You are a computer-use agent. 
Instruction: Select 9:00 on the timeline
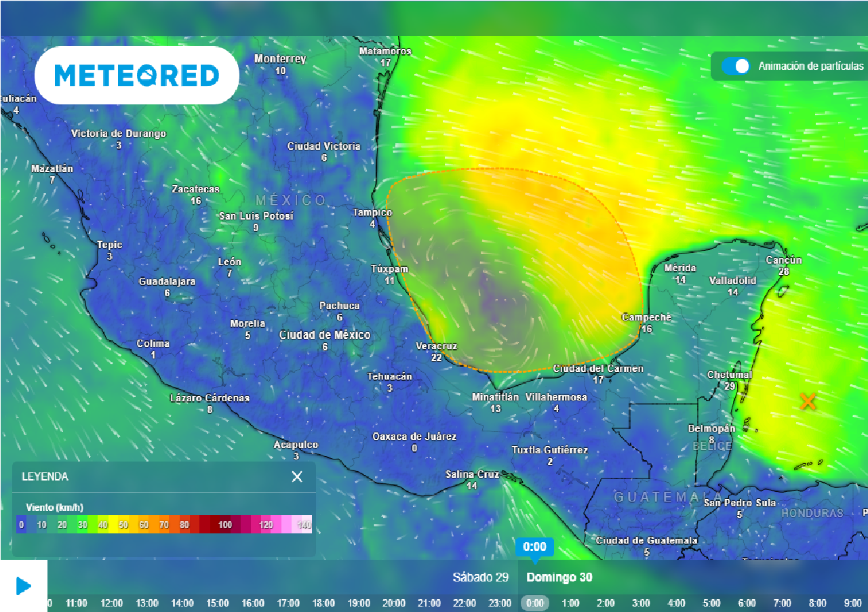852,603
